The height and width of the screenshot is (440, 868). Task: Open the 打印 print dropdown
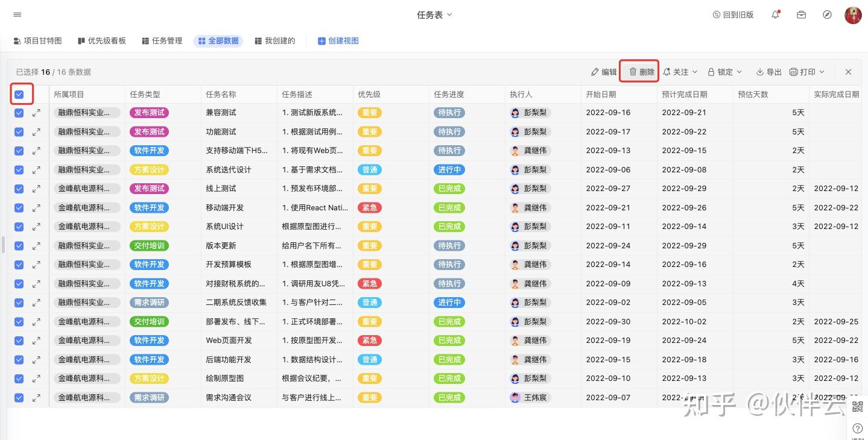[807, 72]
